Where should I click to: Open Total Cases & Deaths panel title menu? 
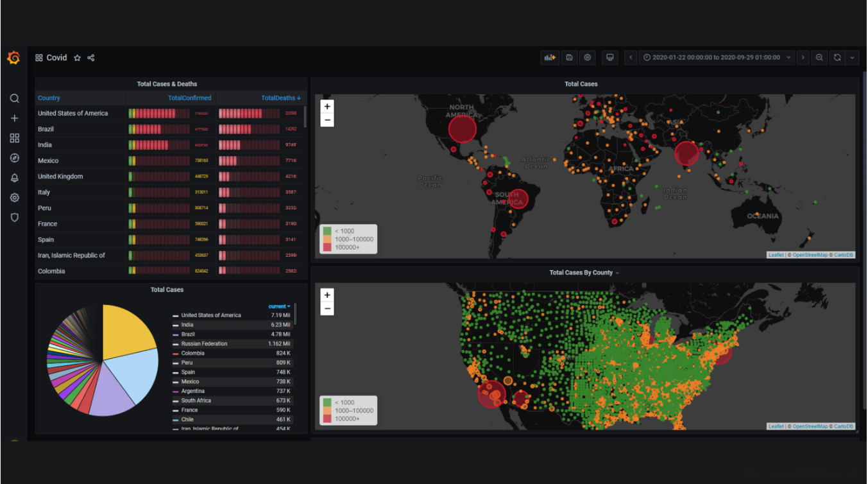167,84
